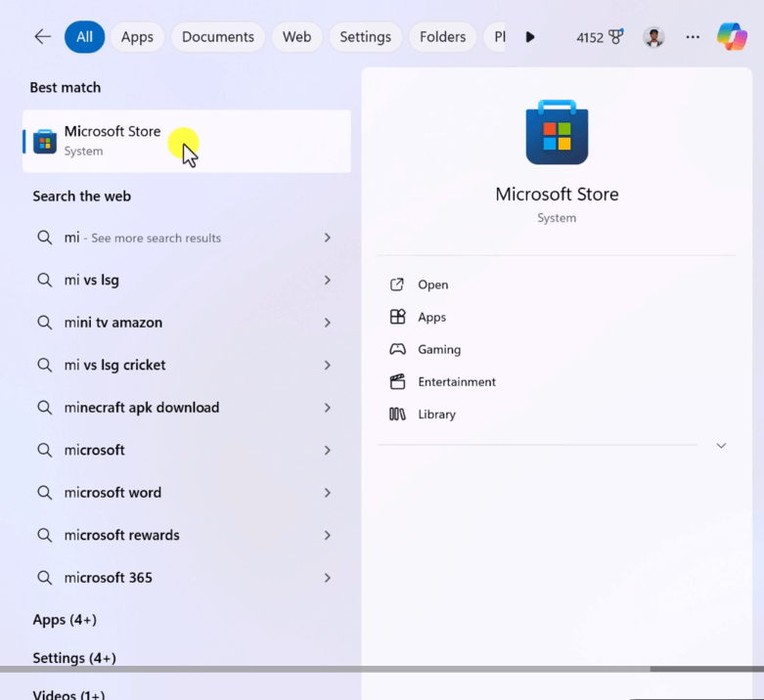The height and width of the screenshot is (700, 764).
Task: Click the Apps grid icon in details panel
Action: [397, 317]
